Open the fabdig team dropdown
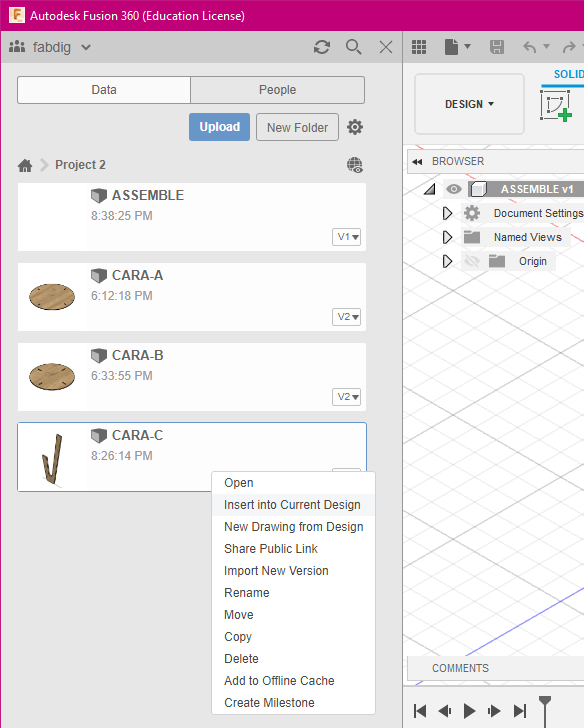Image resolution: width=584 pixels, height=728 pixels. [x=86, y=47]
